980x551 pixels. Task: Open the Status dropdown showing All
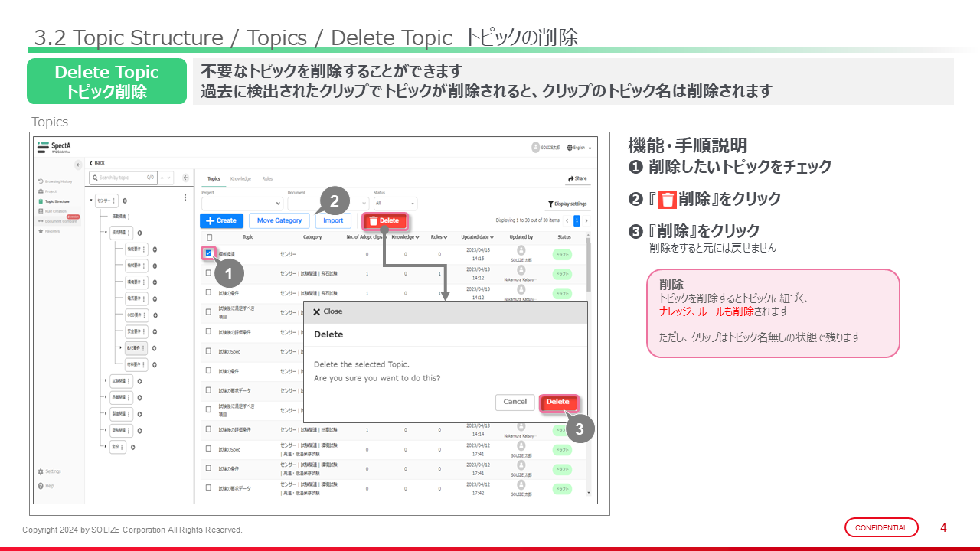click(x=395, y=204)
